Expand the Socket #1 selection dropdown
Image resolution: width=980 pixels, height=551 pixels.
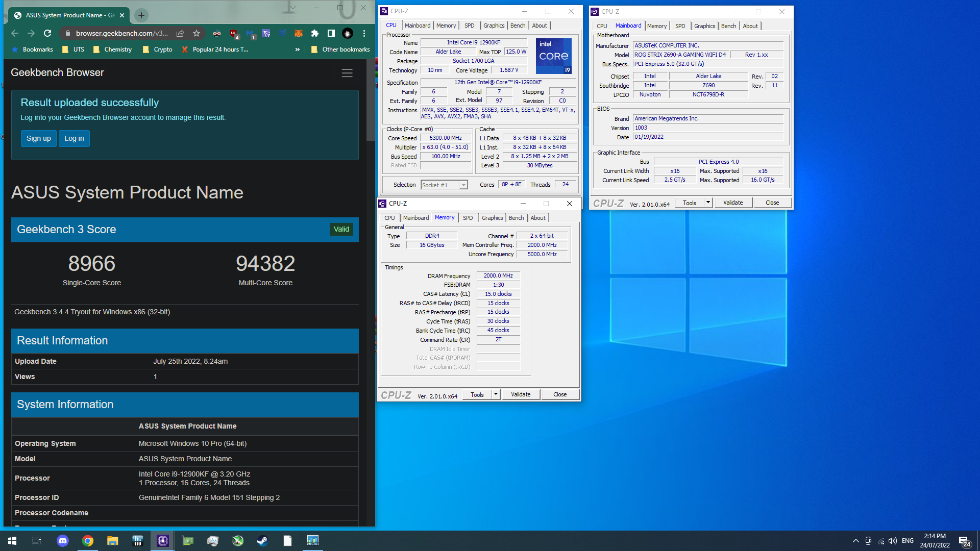click(463, 185)
